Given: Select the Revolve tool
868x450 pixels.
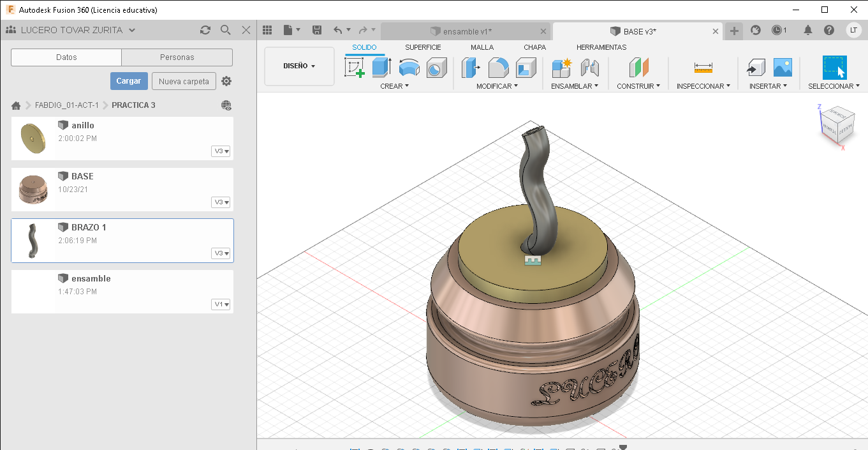Looking at the screenshot, I should click(409, 67).
